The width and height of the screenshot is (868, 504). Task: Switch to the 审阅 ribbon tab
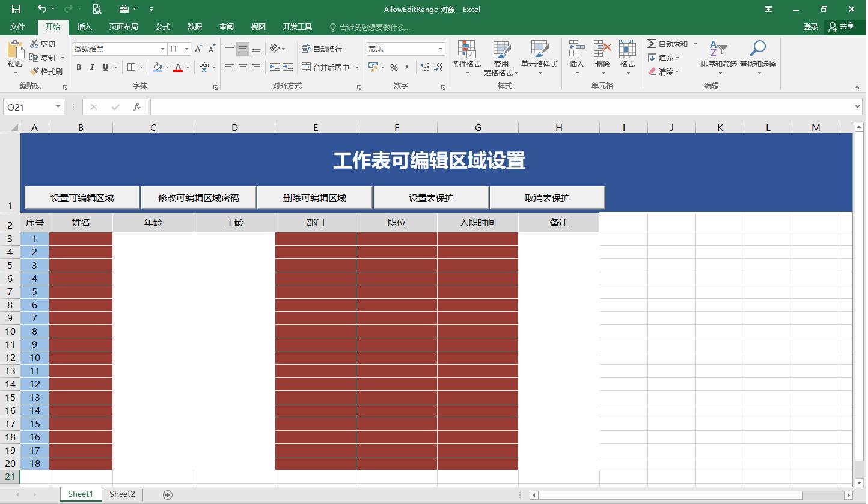click(x=226, y=26)
